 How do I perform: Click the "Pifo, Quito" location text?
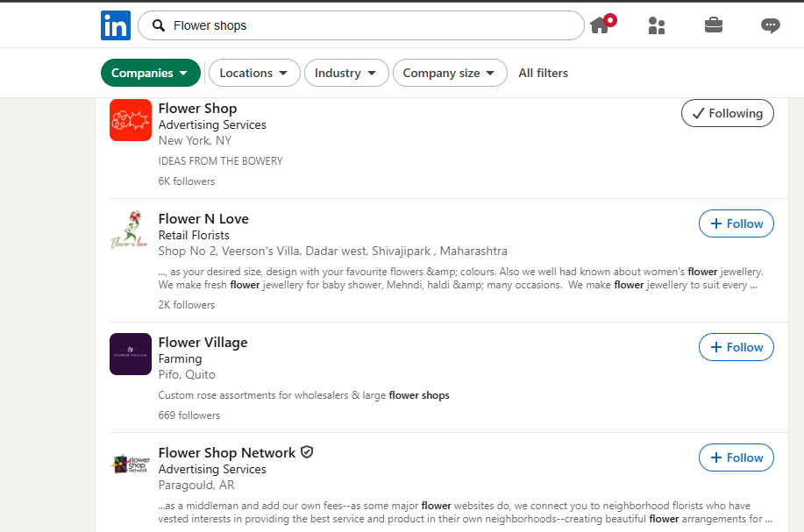(187, 374)
